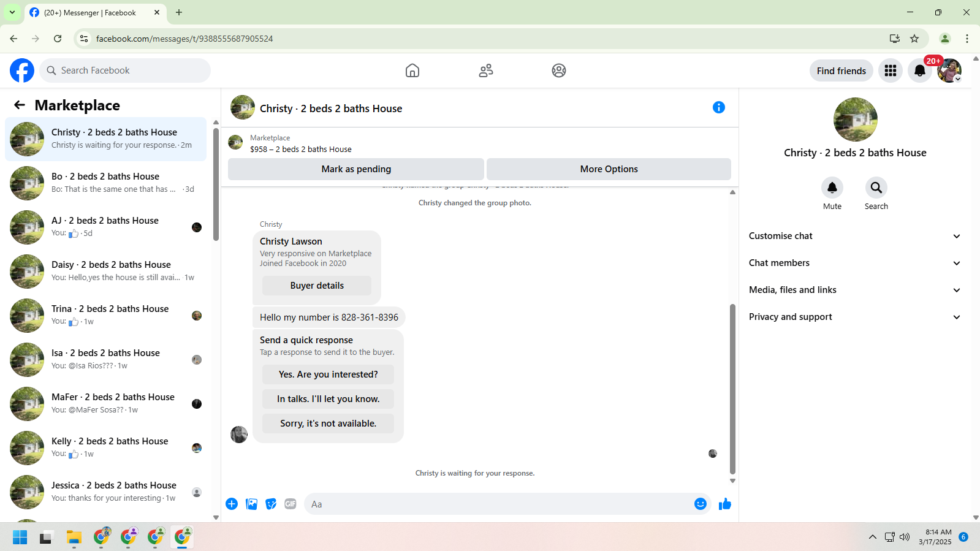980x551 pixels.
Task: Open the Friends icon in top navigation
Action: (486, 70)
